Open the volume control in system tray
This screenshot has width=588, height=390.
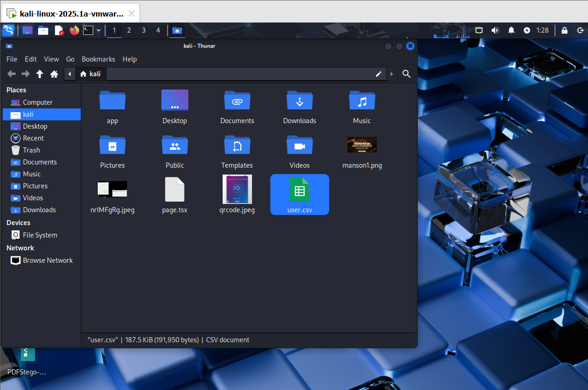(x=495, y=30)
